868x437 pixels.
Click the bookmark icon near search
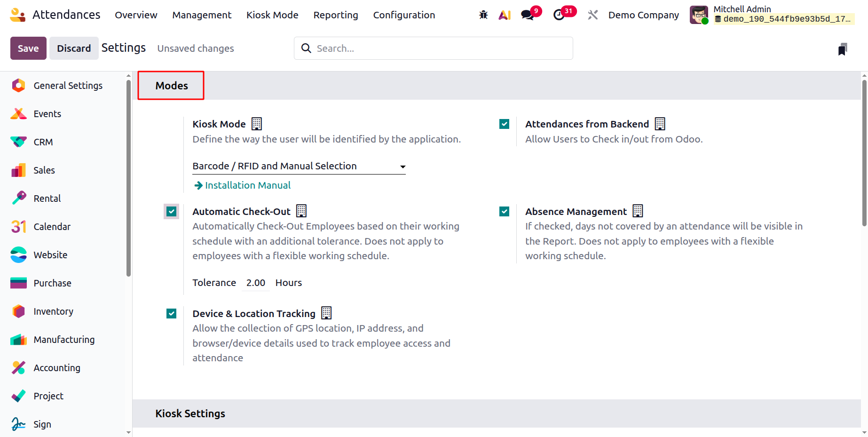pyautogui.click(x=842, y=49)
